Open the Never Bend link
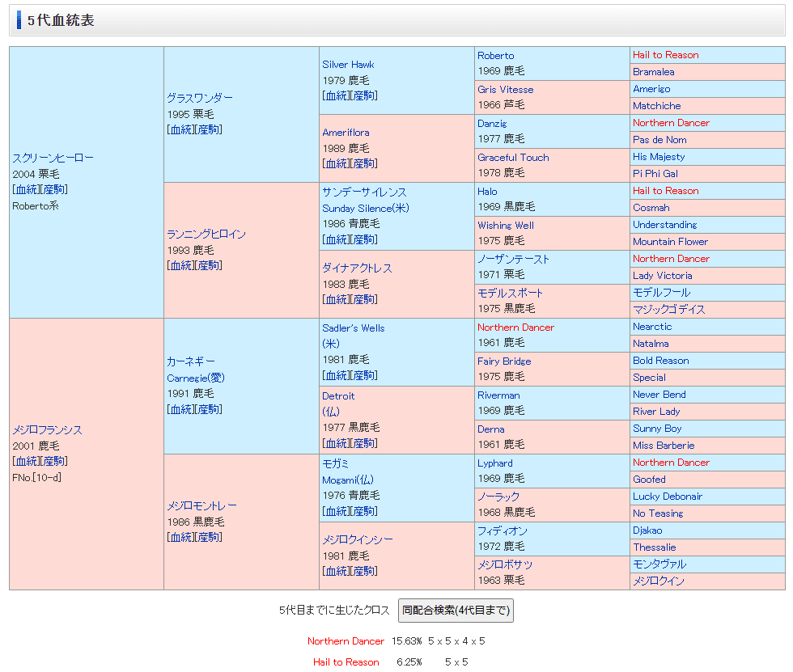This screenshot has height=672, width=793. (659, 394)
